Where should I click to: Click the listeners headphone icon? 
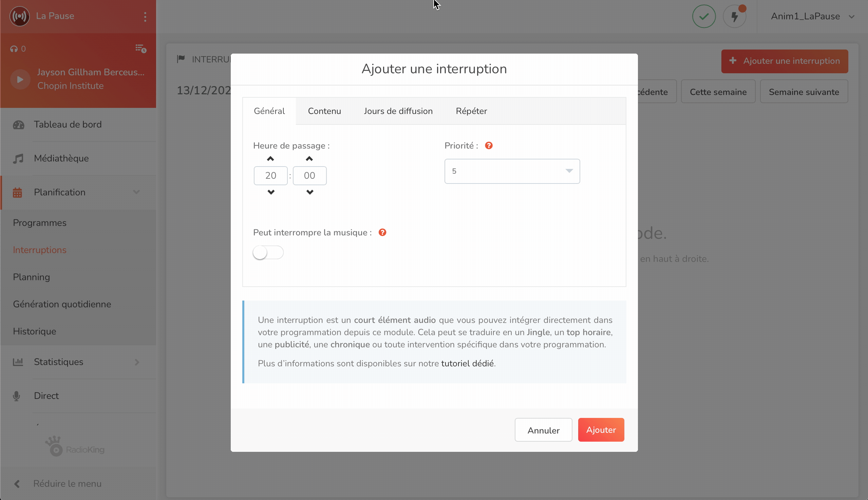click(x=14, y=49)
